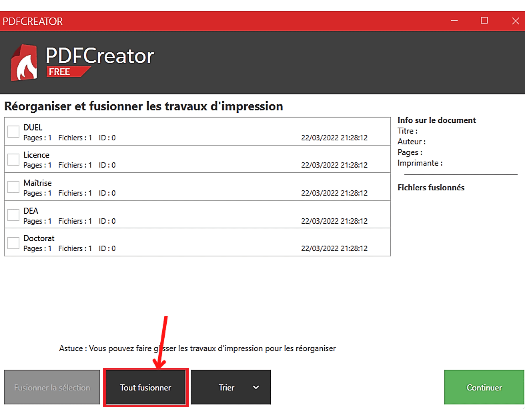Viewport: 525px width, 420px height.
Task: Click the Fusionner la sélection button
Action: point(52,387)
